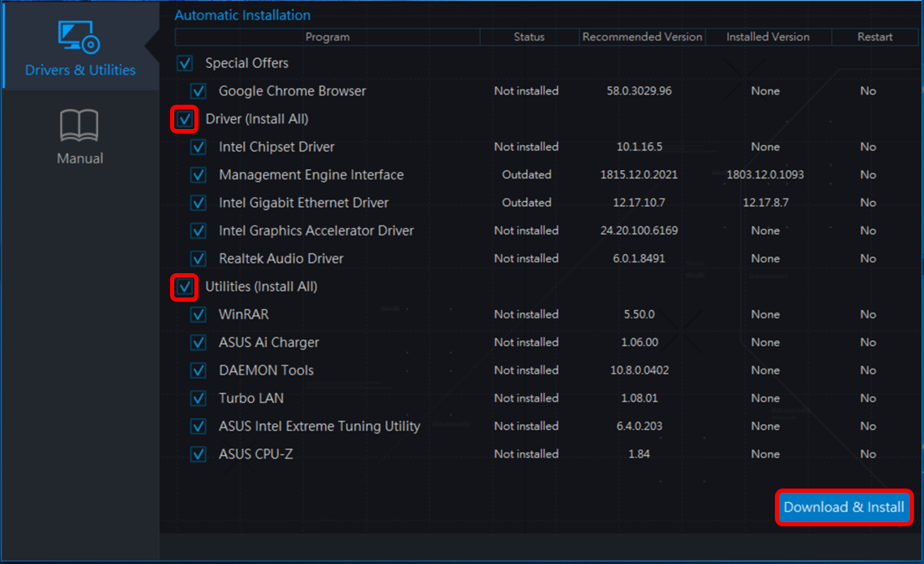Uncheck the Intel Chipset Driver checkbox
Screen dimensions: 924x564
tap(199, 147)
